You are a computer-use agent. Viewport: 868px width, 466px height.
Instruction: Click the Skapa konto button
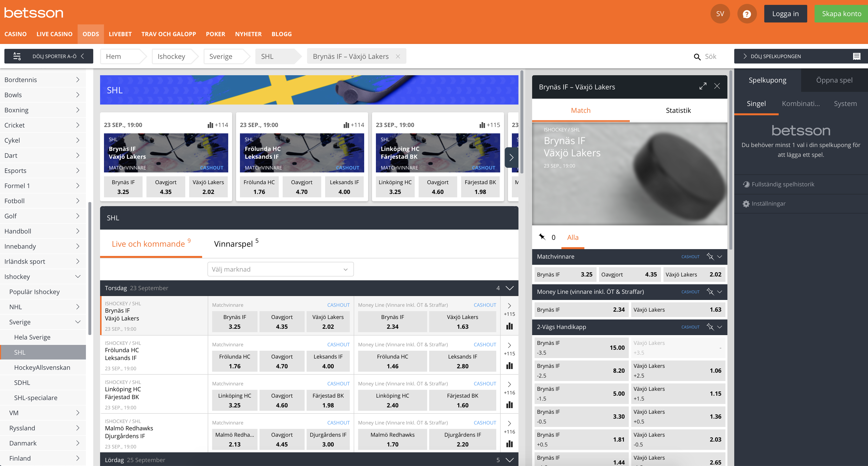pos(840,13)
